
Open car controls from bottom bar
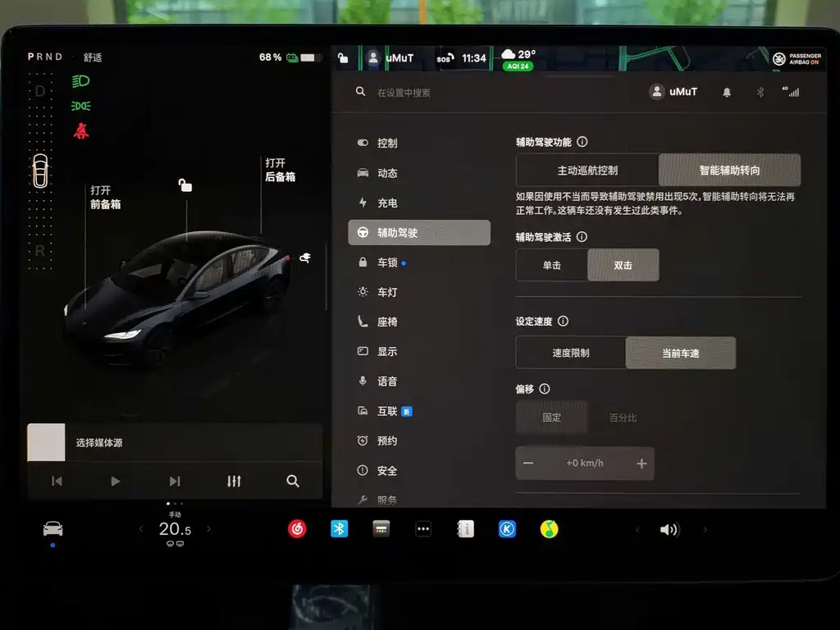pyautogui.click(x=53, y=529)
